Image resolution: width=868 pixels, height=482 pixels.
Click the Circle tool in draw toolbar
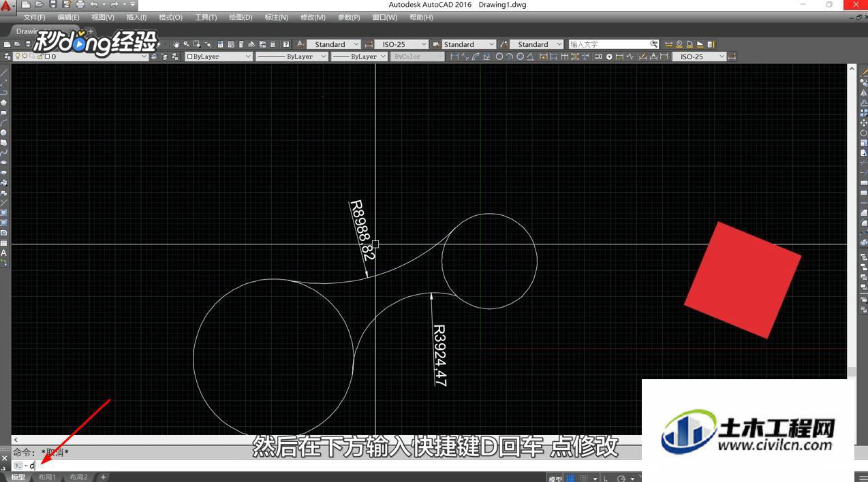point(4,133)
